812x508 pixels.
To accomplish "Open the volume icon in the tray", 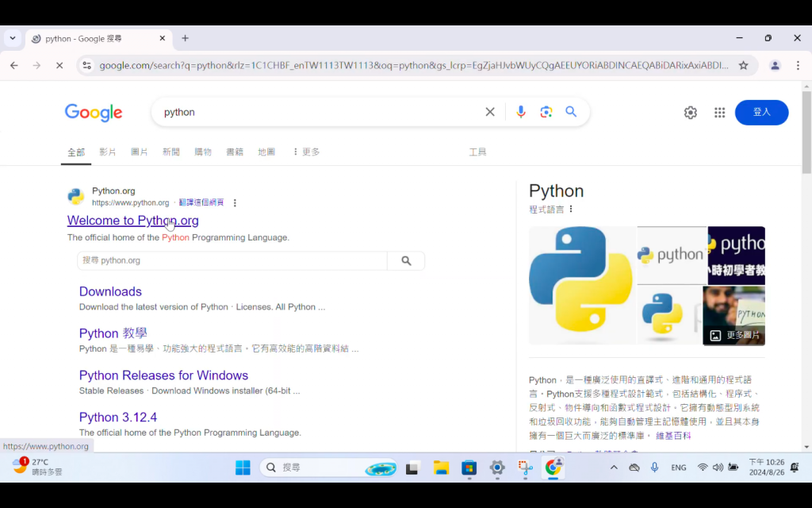I will pyautogui.click(x=718, y=468).
